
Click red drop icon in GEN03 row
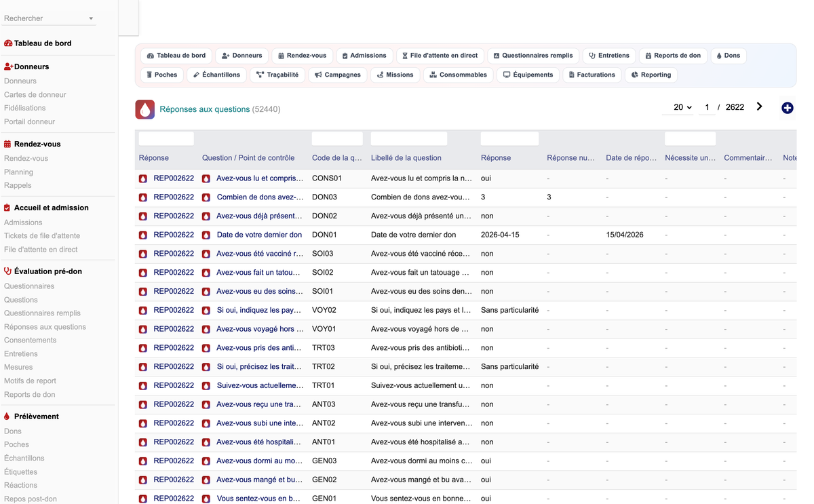143,461
